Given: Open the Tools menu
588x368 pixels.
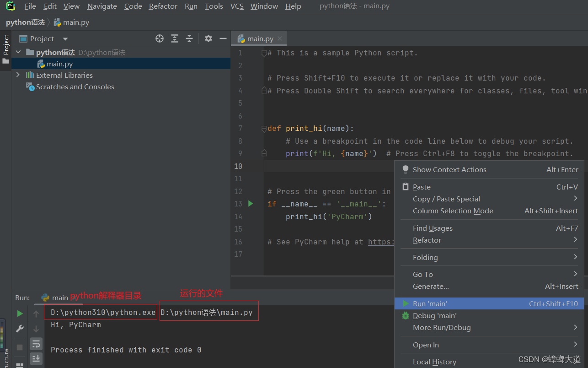Looking at the screenshot, I should pyautogui.click(x=214, y=6).
